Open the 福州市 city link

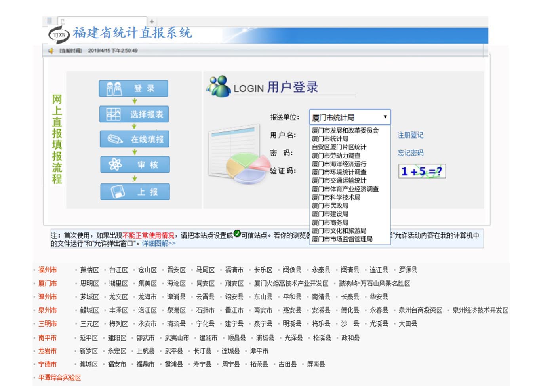coord(48,270)
